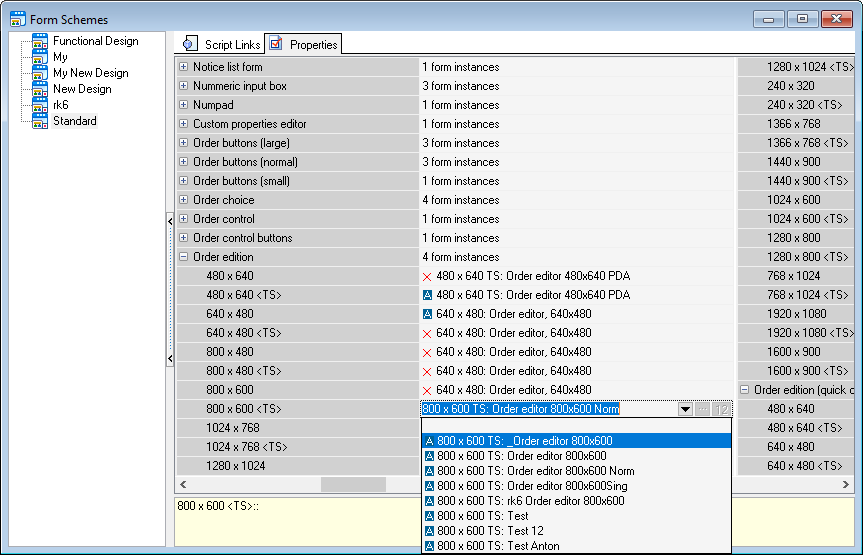Click red X icon in 800 x 600 row

coord(427,390)
